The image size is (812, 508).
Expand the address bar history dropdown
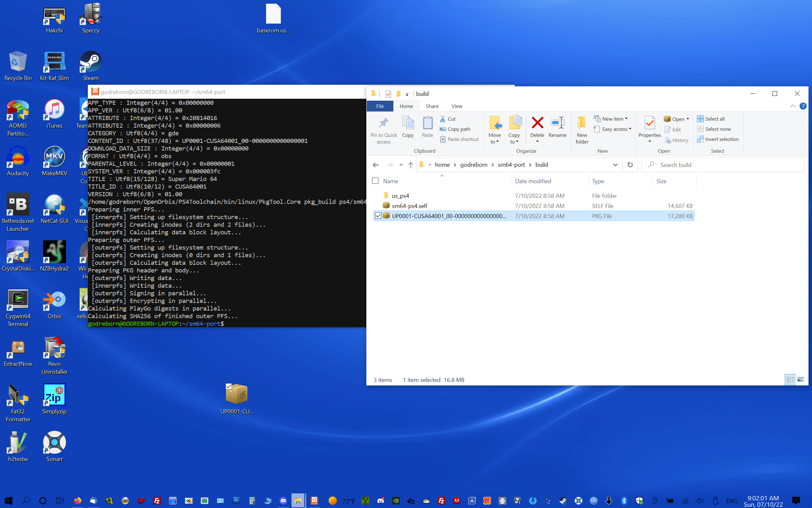point(615,165)
